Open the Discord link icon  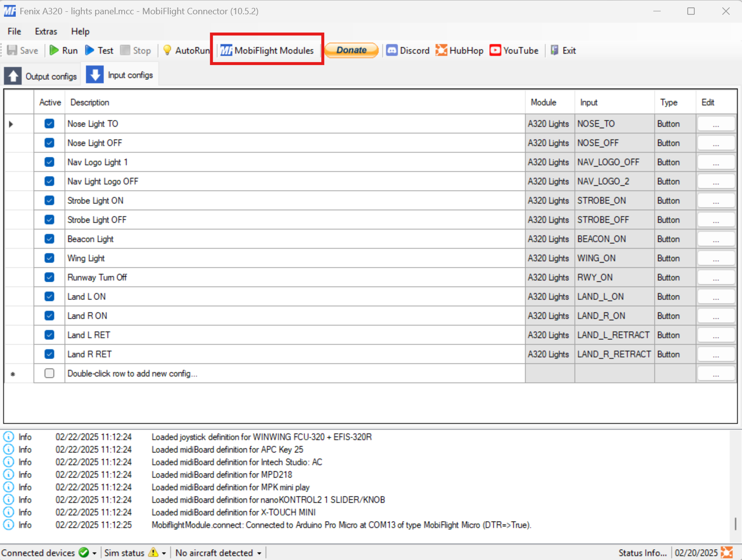pos(392,50)
